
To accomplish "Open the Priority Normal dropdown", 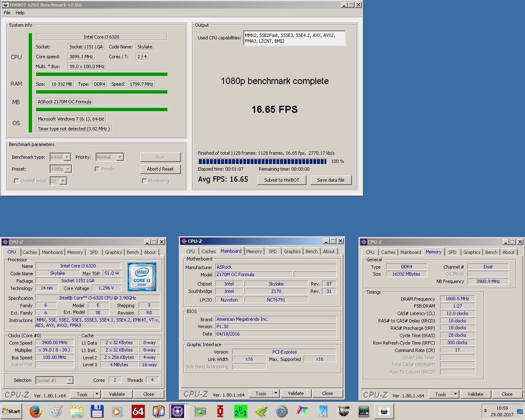I will [x=110, y=157].
